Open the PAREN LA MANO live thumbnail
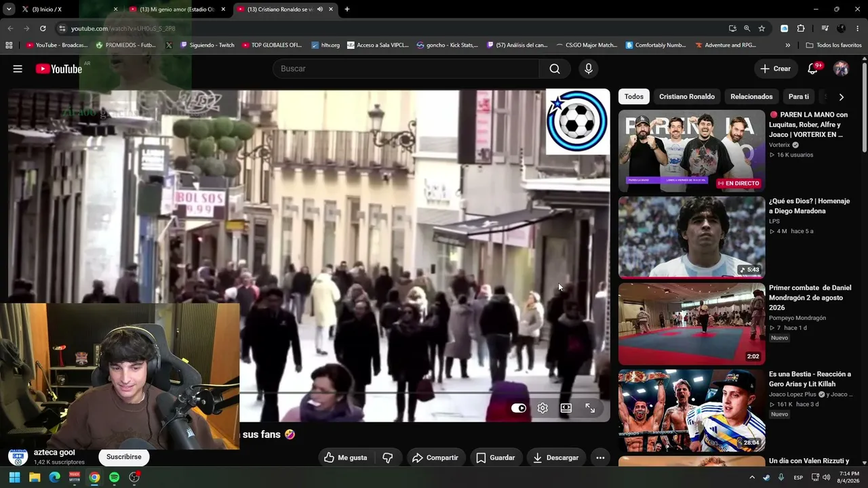Viewport: 868px width, 488px height. coord(692,151)
